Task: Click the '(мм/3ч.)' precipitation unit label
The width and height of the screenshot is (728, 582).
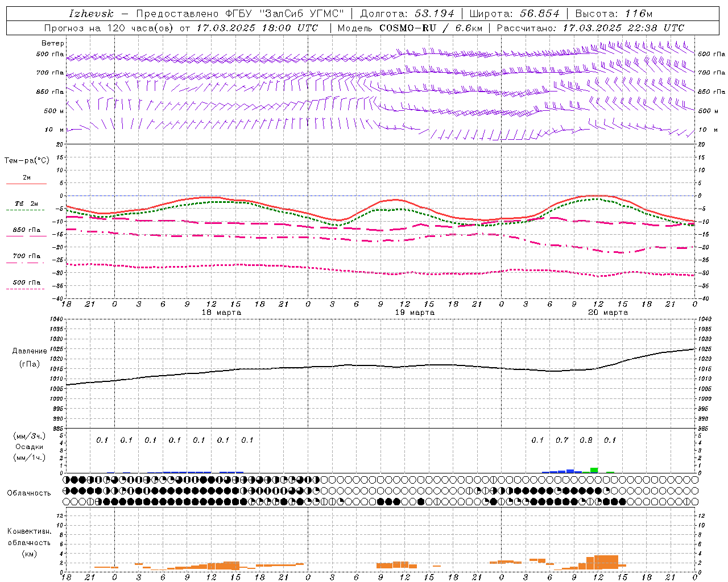Action: pos(29,436)
